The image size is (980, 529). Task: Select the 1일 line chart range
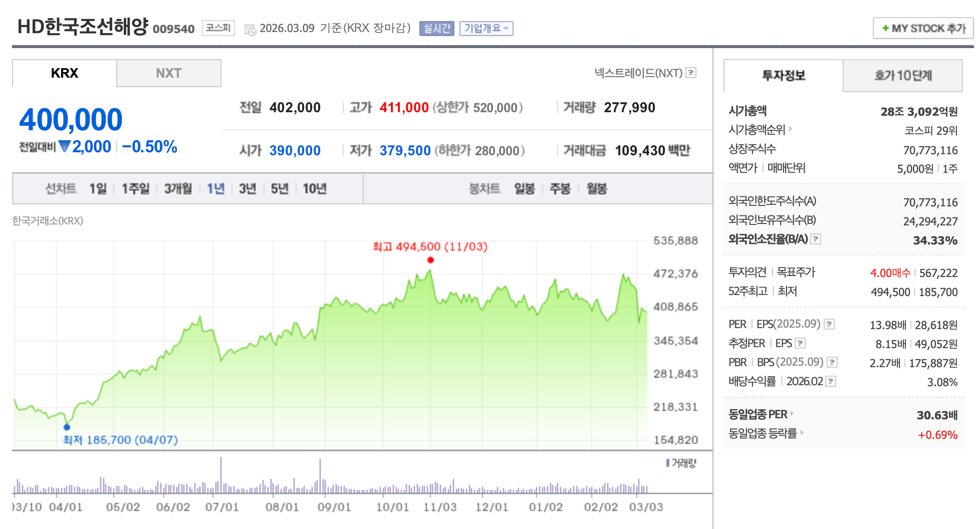pyautogui.click(x=98, y=189)
